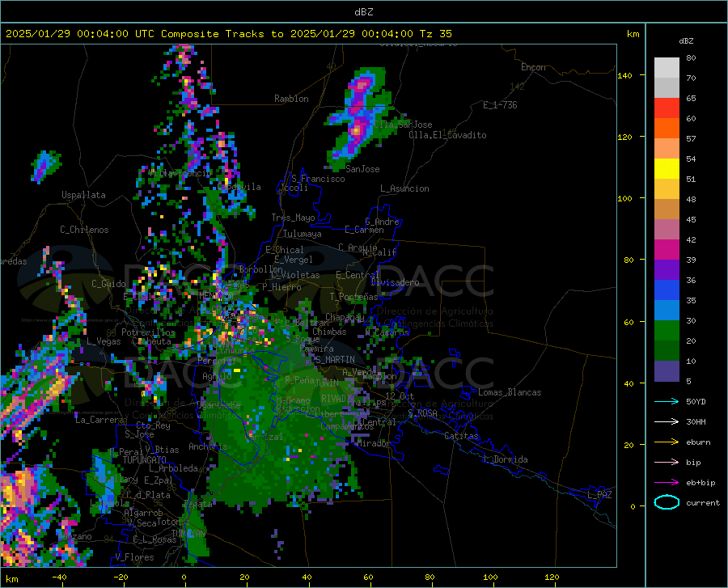Click the 140 km axis tick label
Image resolution: width=728 pixels, height=588 pixels.
(x=624, y=75)
